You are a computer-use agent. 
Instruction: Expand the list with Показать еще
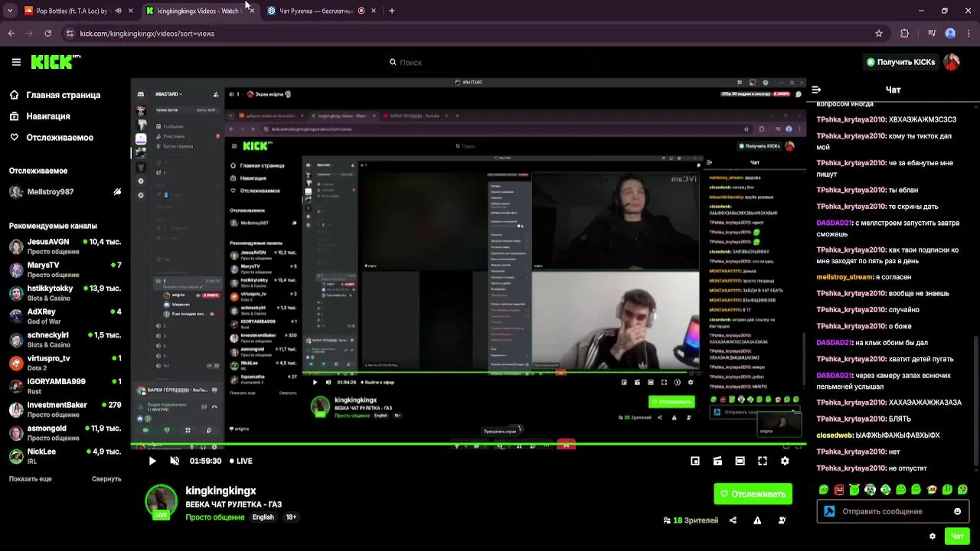[31, 479]
